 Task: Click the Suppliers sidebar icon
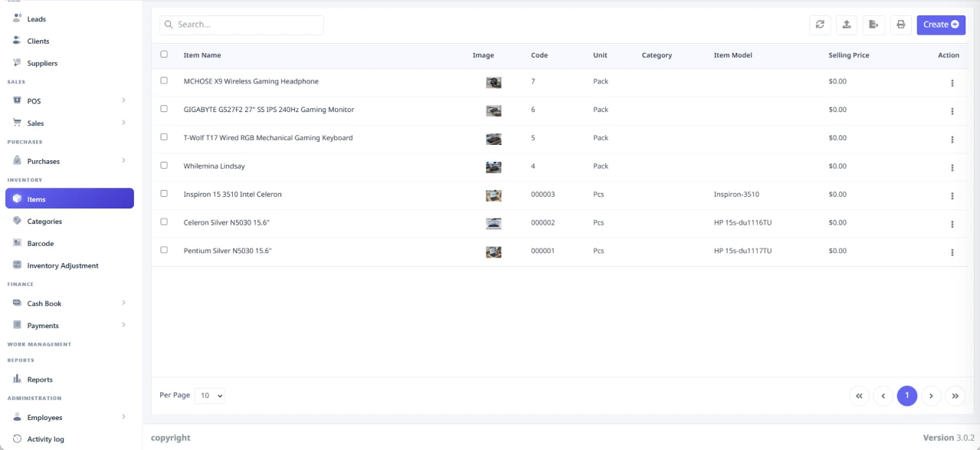click(x=17, y=62)
